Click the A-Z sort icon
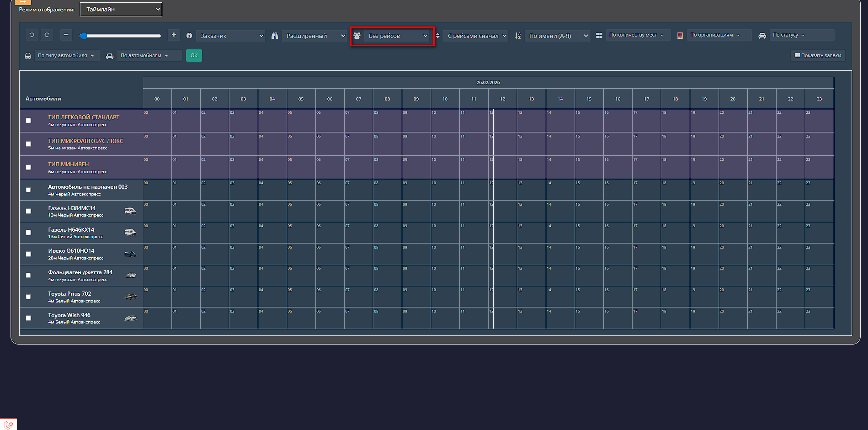The image size is (868, 430). pyautogui.click(x=518, y=36)
